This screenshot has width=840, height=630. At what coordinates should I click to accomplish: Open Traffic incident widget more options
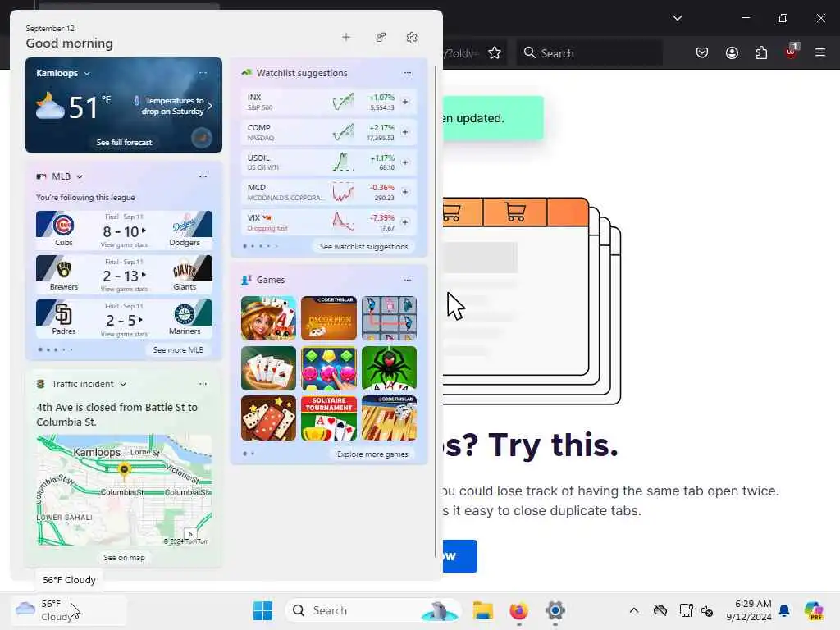pyautogui.click(x=203, y=384)
